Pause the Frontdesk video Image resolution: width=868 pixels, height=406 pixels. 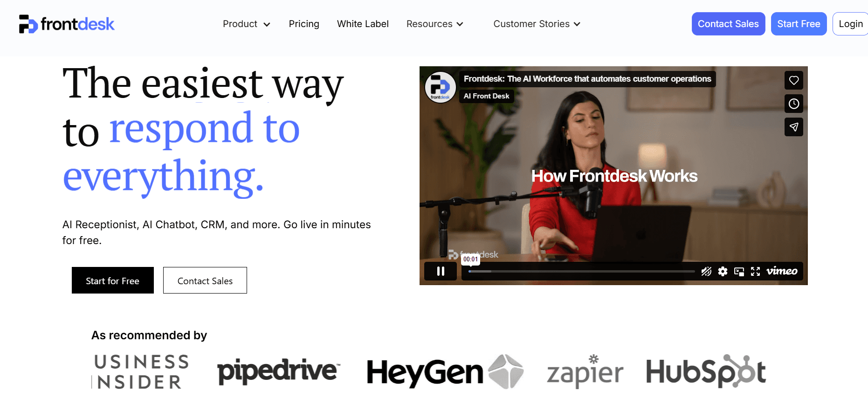pyautogui.click(x=441, y=271)
